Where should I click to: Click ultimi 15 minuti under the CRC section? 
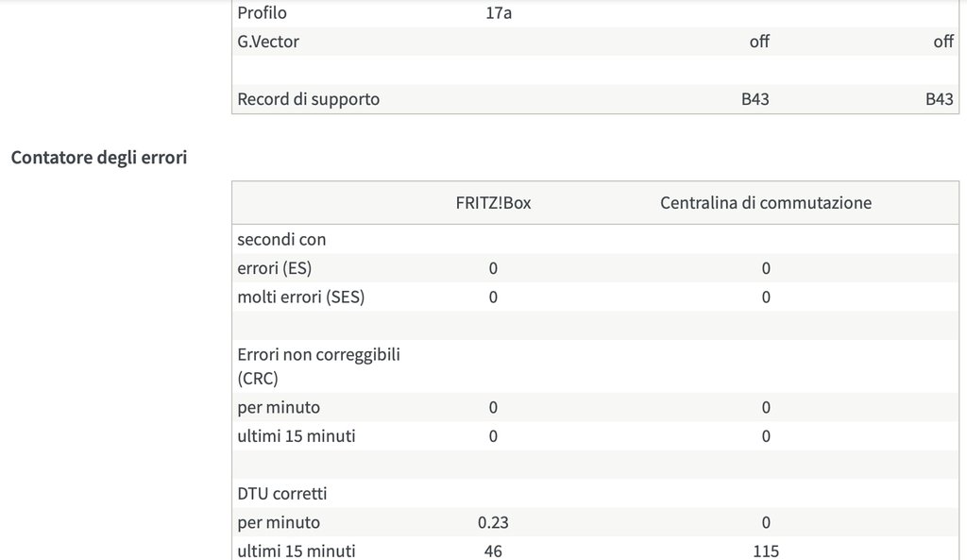coord(297,436)
